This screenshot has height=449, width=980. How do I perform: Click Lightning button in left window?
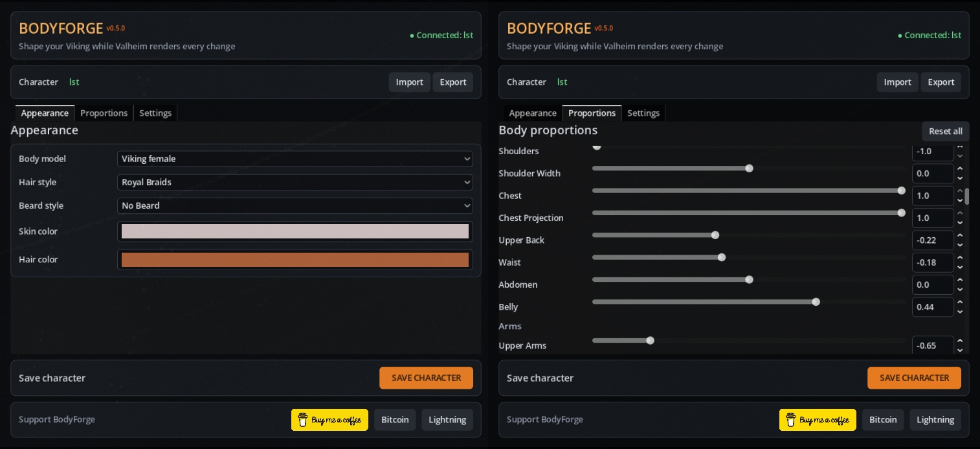point(447,420)
